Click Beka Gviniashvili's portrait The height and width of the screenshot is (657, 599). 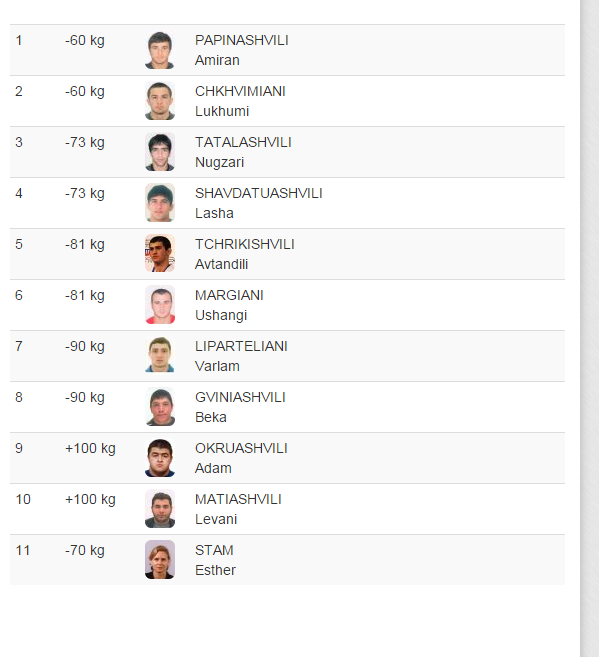click(160, 407)
